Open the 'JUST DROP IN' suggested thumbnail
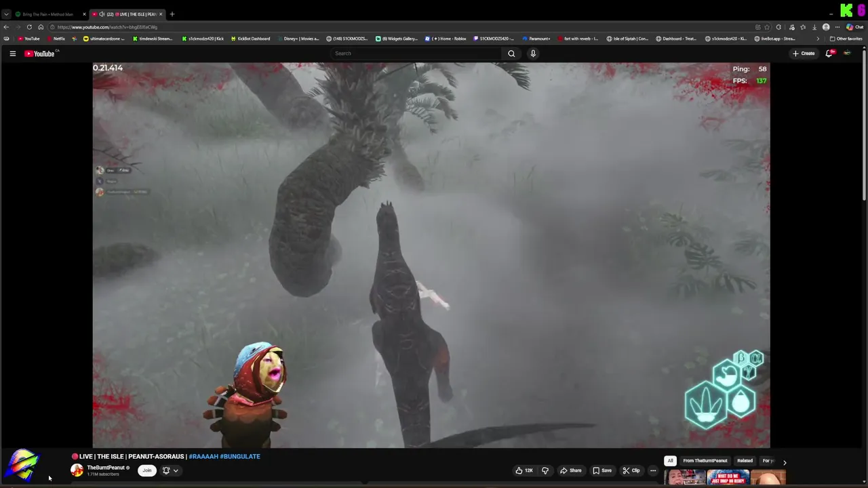 click(x=728, y=478)
